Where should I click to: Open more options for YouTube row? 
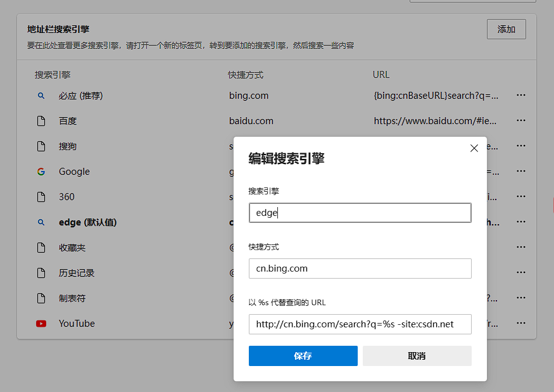tap(521, 323)
